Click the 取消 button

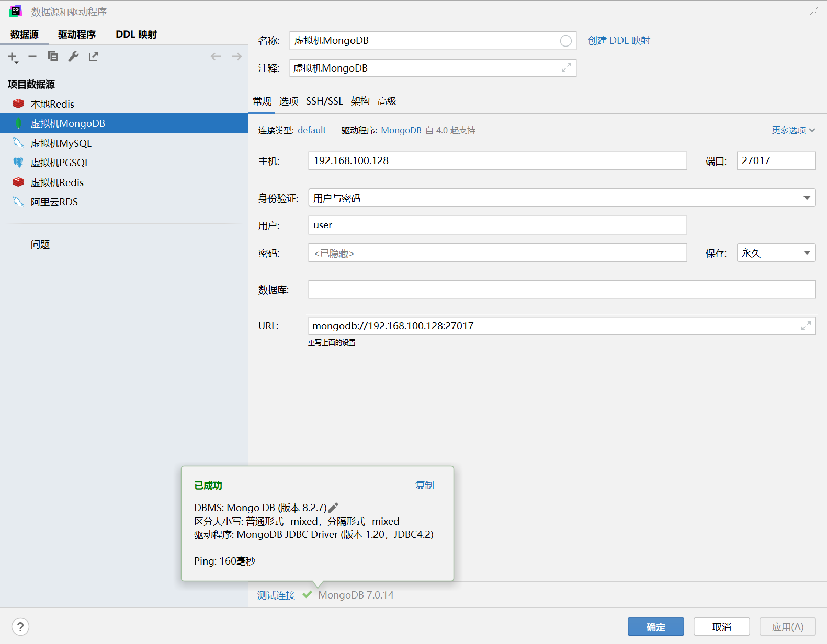tap(722, 627)
